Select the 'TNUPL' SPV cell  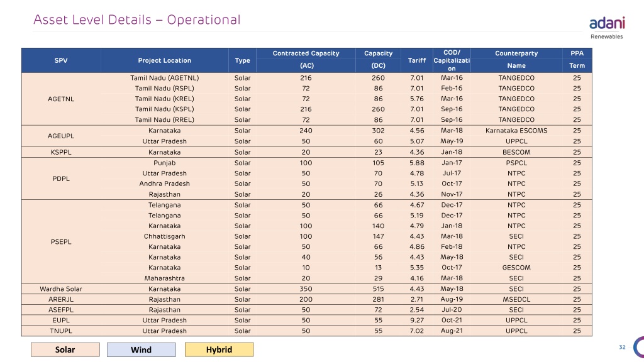coord(61,331)
